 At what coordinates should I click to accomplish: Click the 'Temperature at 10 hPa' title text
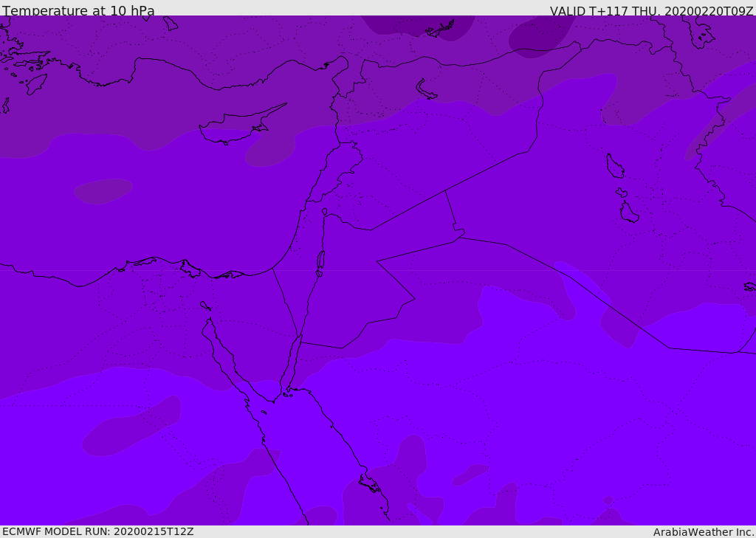[78, 10]
